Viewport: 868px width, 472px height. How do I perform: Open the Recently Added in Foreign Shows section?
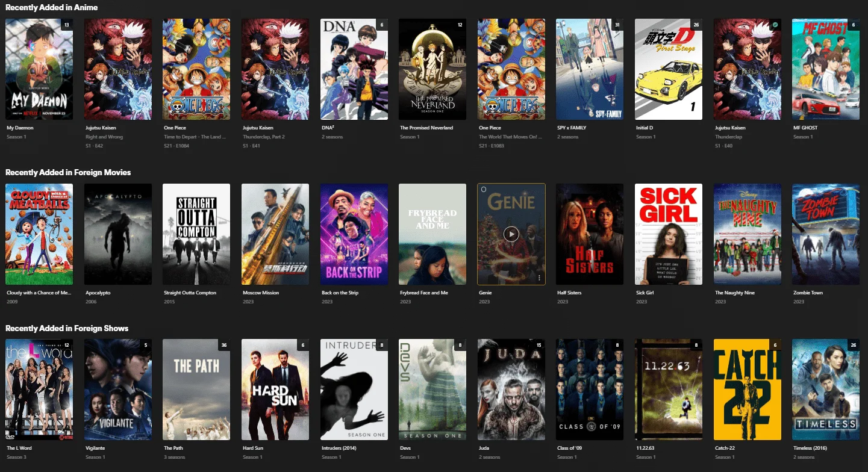[67, 328]
